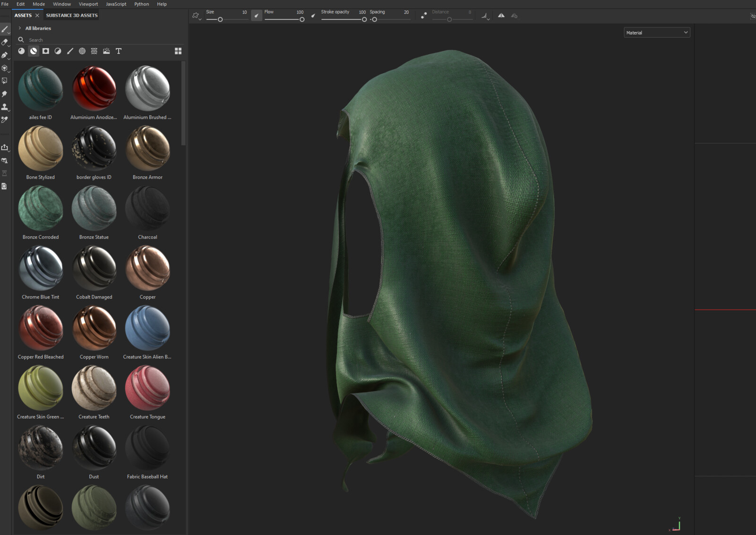Filter assets by Filters half-circle icon
756x535 pixels.
[58, 51]
